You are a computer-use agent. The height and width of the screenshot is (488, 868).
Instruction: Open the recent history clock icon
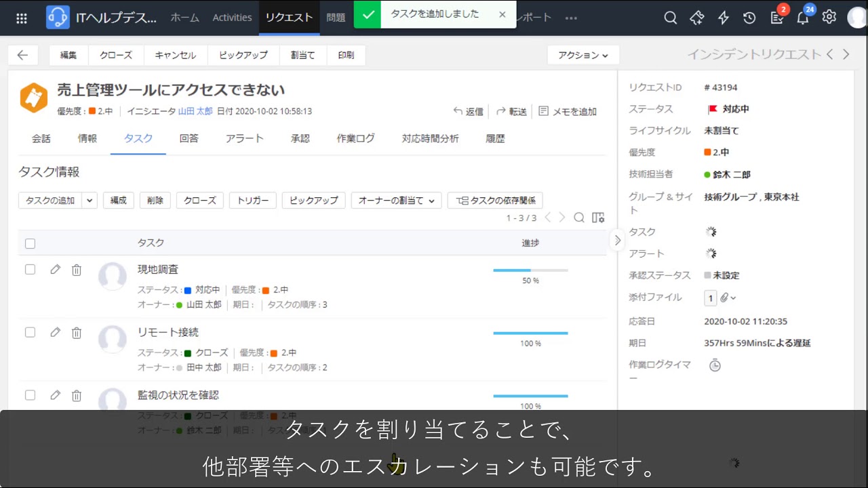click(x=749, y=18)
